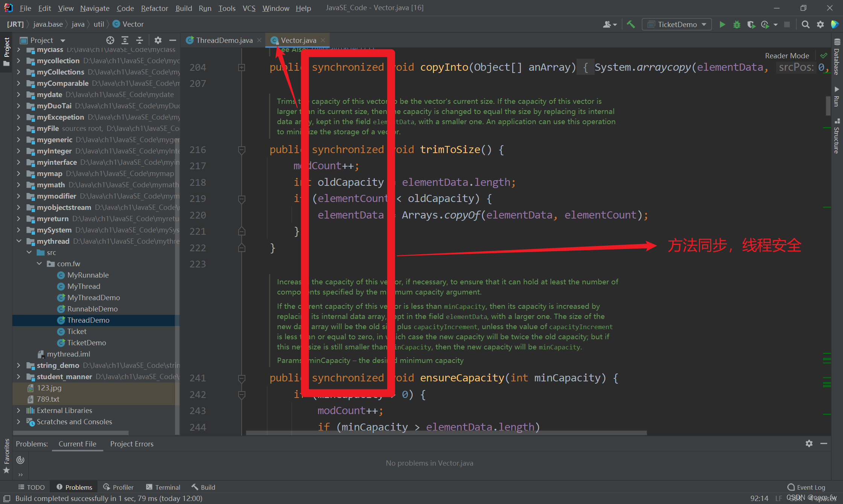The height and width of the screenshot is (504, 843).
Task: Switch to ThreadDemo.java editor tab
Action: tap(224, 40)
